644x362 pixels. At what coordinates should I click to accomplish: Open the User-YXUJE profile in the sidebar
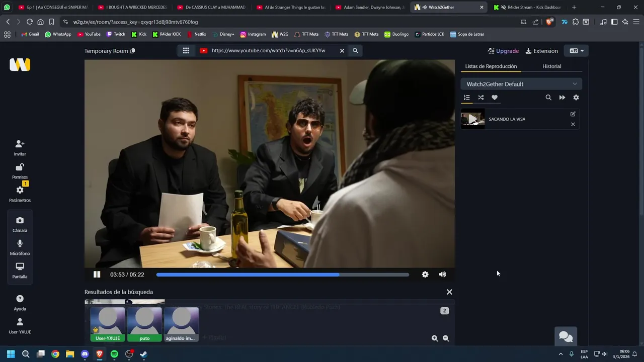(20, 326)
